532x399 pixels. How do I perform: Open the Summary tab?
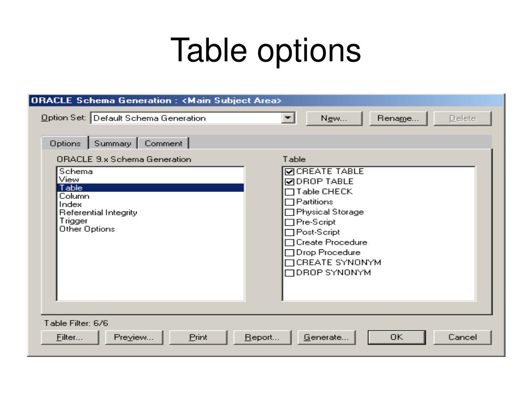(x=113, y=143)
